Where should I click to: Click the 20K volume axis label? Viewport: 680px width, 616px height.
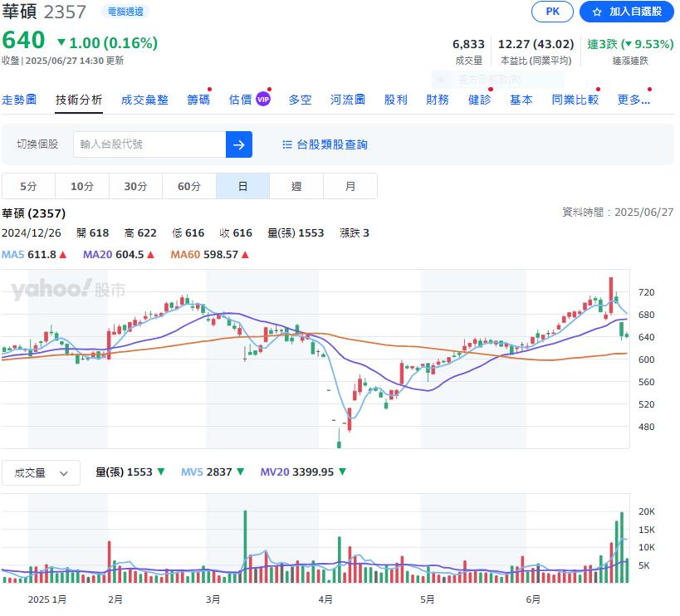point(646,511)
